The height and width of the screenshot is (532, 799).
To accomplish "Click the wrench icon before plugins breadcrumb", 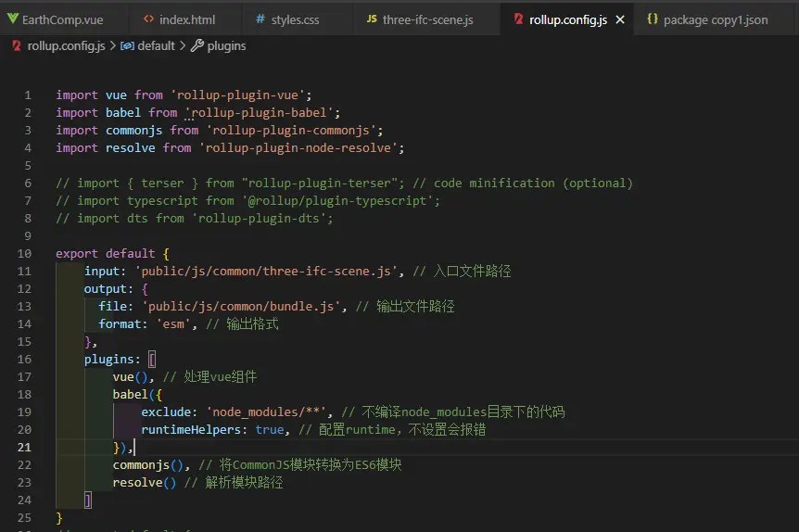I will 197,45.
